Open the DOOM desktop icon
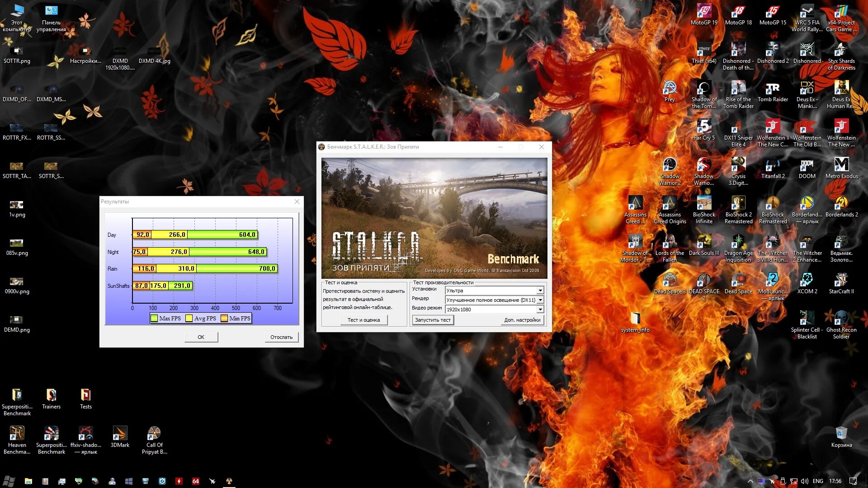Image resolution: width=868 pixels, height=488 pixels. pos(807,169)
